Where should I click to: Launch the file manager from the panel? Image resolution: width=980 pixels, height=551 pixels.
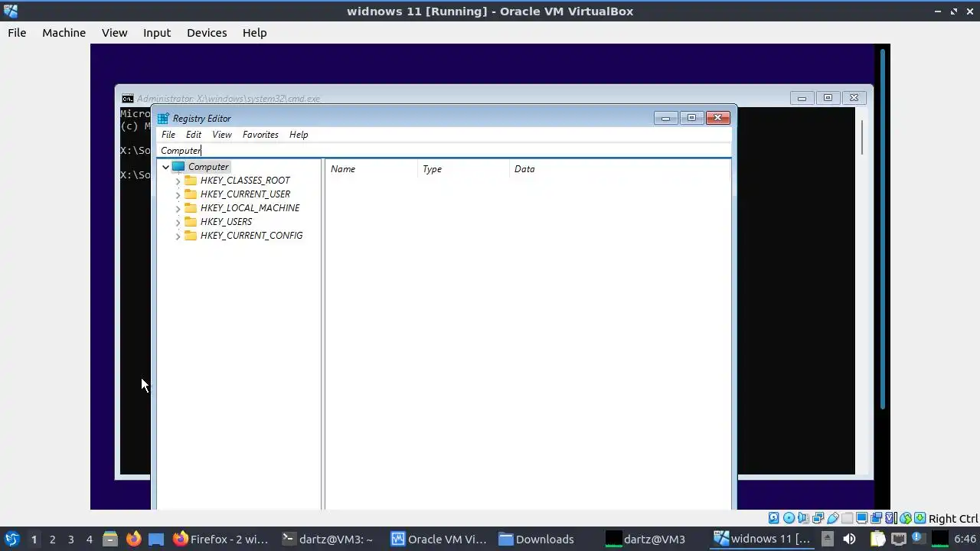pos(110,539)
